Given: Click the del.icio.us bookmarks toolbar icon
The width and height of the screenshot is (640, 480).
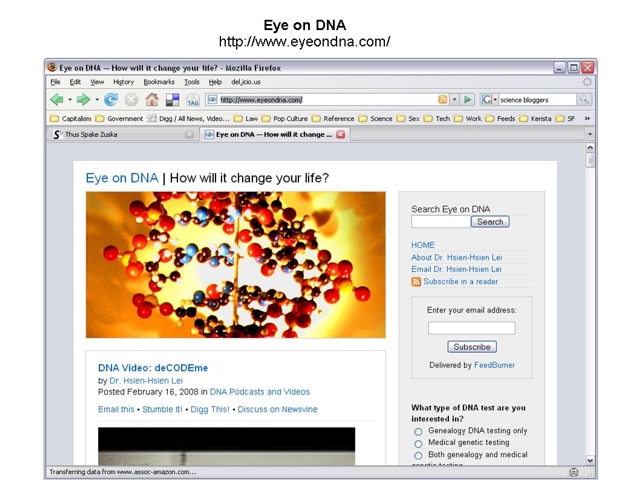Looking at the screenshot, I should click(172, 100).
